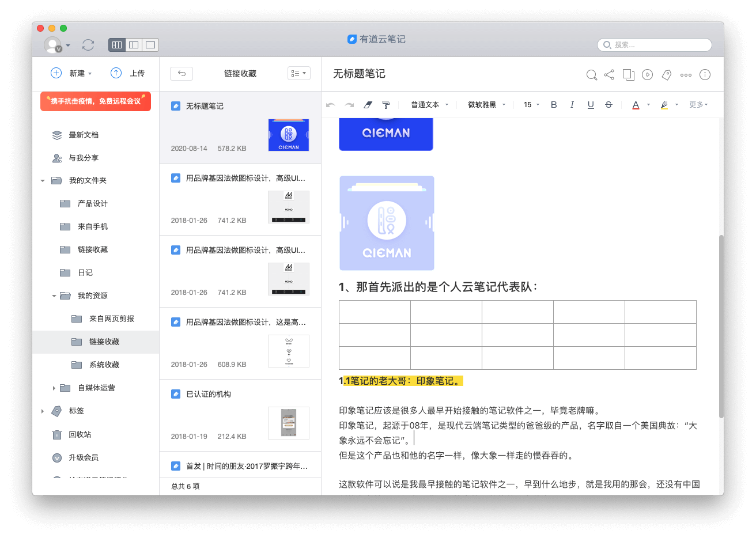Switch to three-column layout view
Screen dimensions: 756x538
117,44
